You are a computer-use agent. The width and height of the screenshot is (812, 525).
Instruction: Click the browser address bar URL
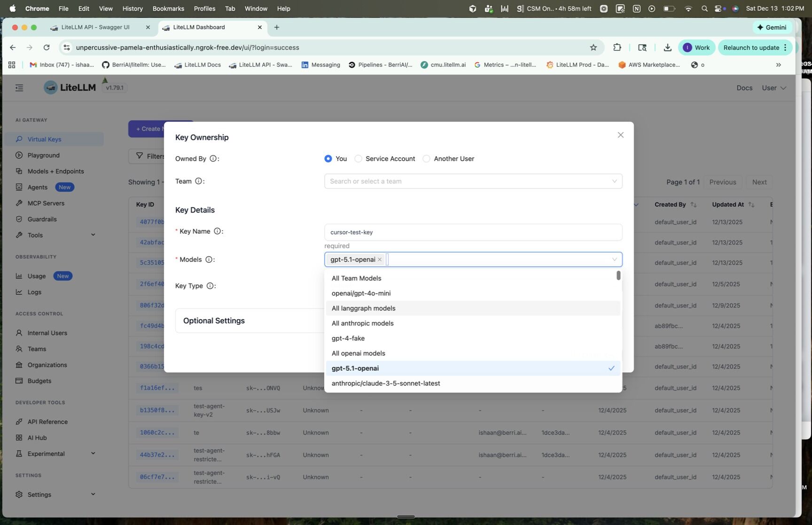(x=187, y=47)
